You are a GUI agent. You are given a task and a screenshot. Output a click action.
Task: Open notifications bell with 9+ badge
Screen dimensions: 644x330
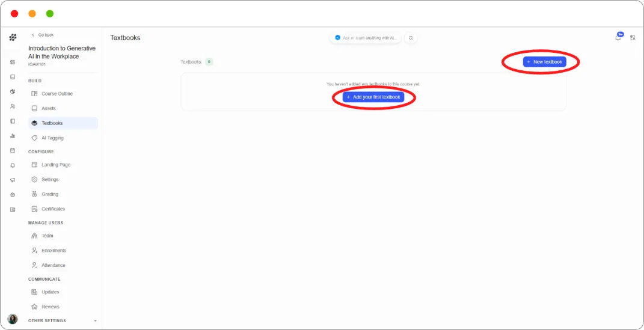[x=618, y=37]
